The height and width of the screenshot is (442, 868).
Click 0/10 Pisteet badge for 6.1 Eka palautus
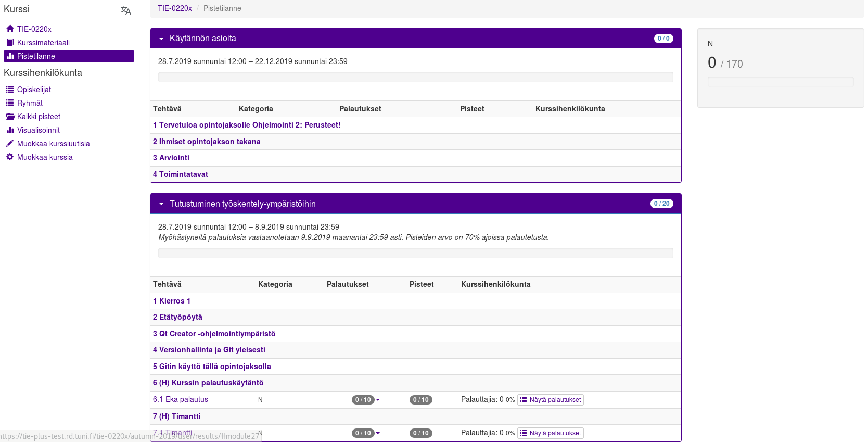coord(421,400)
